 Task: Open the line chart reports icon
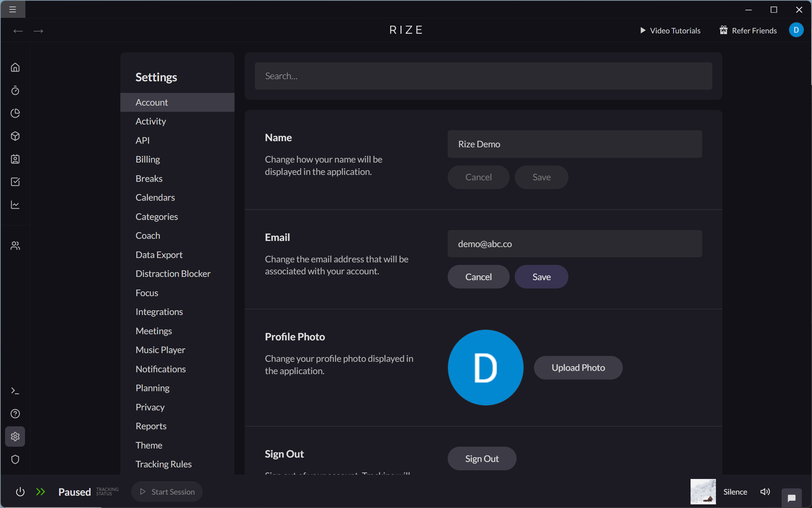click(x=15, y=205)
